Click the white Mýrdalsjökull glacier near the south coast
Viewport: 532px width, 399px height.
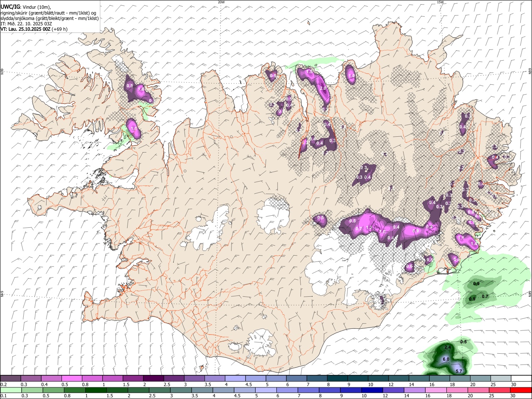(x=261, y=342)
